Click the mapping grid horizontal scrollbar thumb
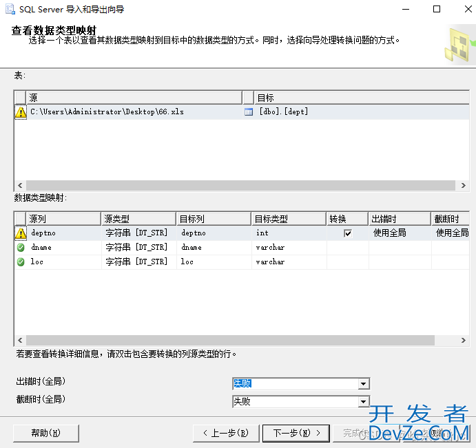This screenshot has height=448, width=476. click(x=230, y=340)
